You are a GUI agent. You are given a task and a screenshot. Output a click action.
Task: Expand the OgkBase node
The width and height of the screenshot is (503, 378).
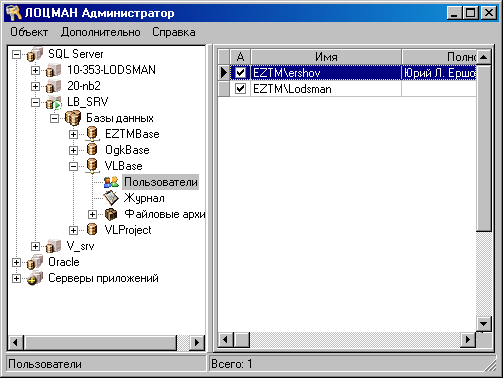click(73, 150)
